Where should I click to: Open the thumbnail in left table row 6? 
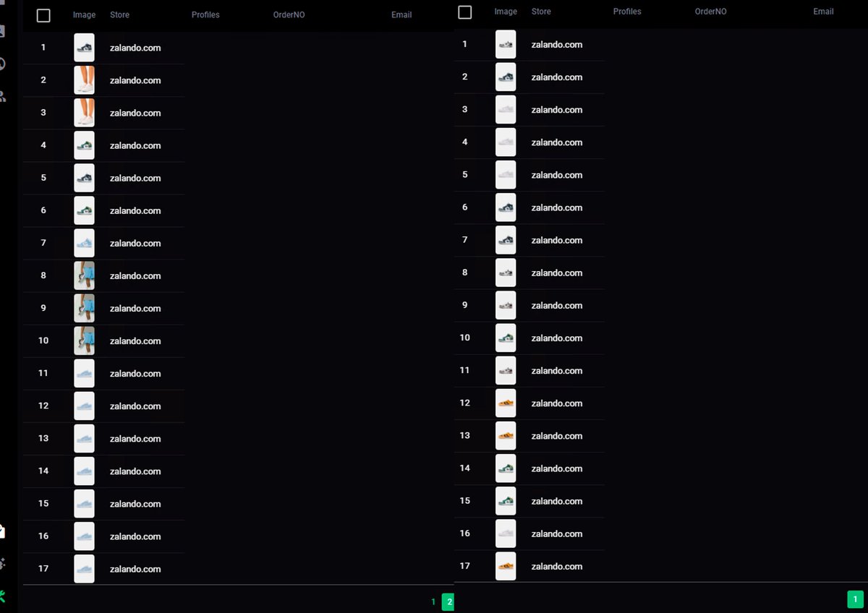(x=84, y=210)
